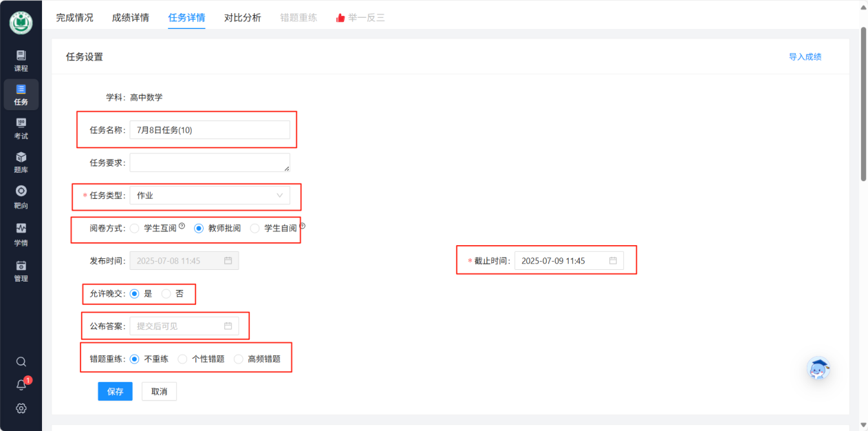868x431 pixels.
Task: Choose 不重练 for 错题重练
Action: pos(134,359)
